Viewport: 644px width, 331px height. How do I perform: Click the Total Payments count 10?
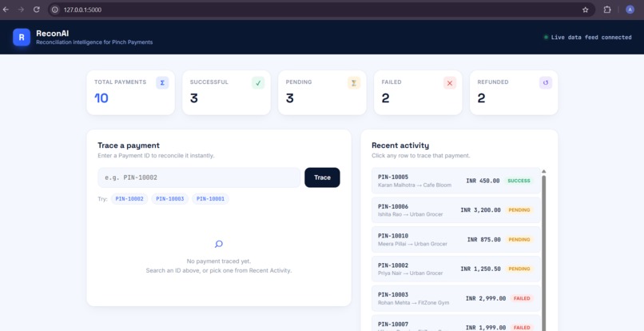101,98
